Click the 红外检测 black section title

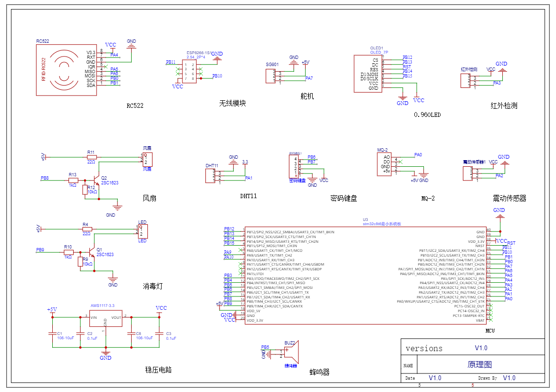tap(504, 105)
